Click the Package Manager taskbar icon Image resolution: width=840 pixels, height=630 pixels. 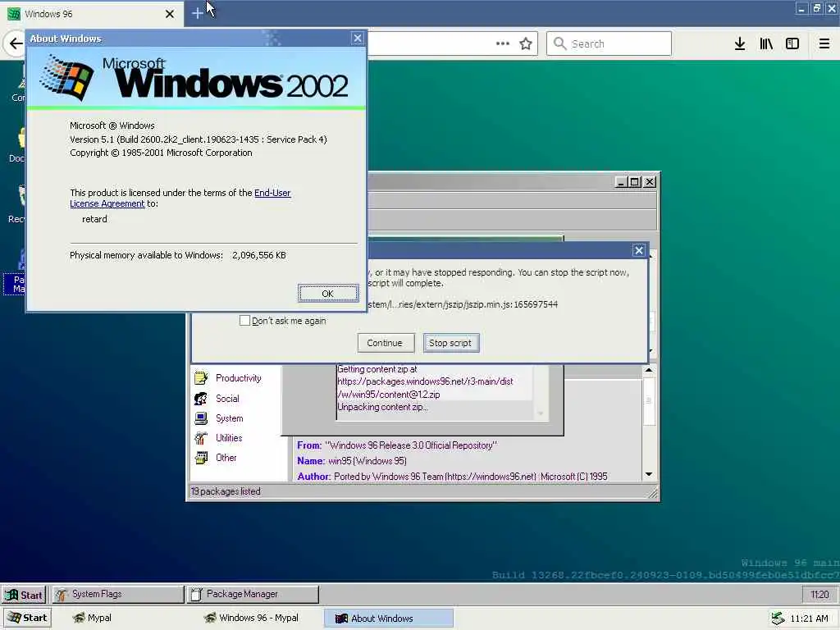(x=197, y=594)
